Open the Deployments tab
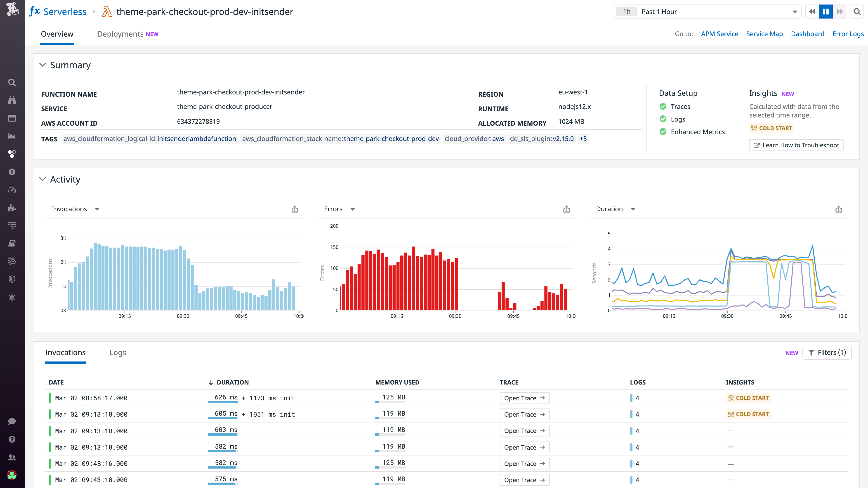Screen dimensions: 868x488 click(x=120, y=34)
